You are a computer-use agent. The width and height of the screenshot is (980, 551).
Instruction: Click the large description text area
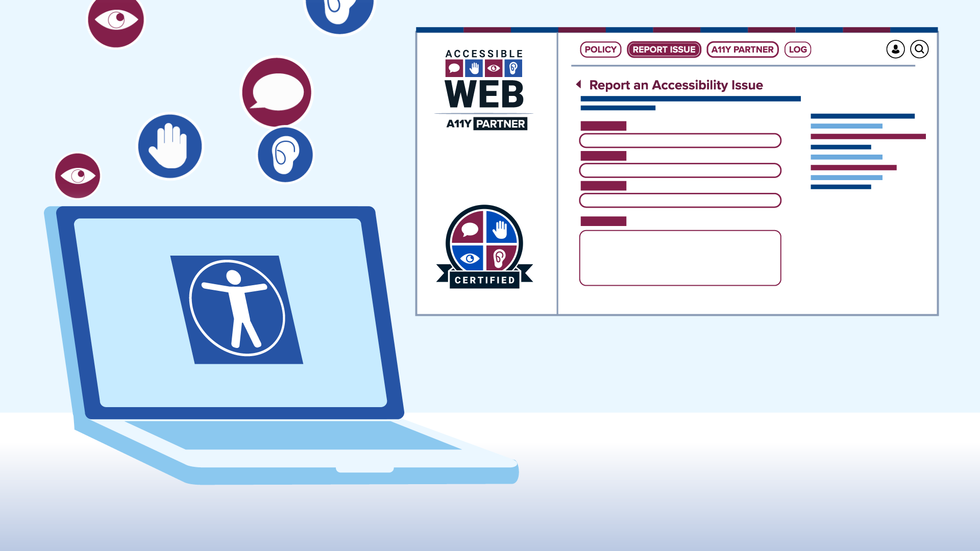679,258
